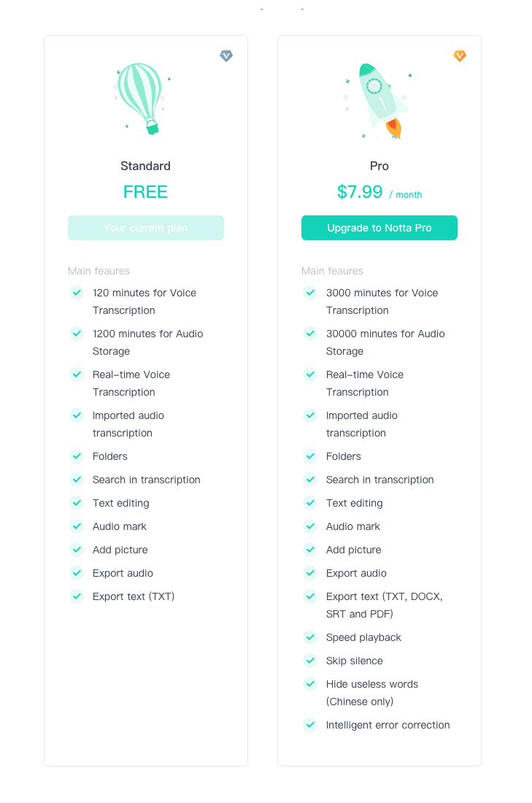Click the hot air balloon illustration
The width and height of the screenshot is (532, 803).
click(x=140, y=99)
